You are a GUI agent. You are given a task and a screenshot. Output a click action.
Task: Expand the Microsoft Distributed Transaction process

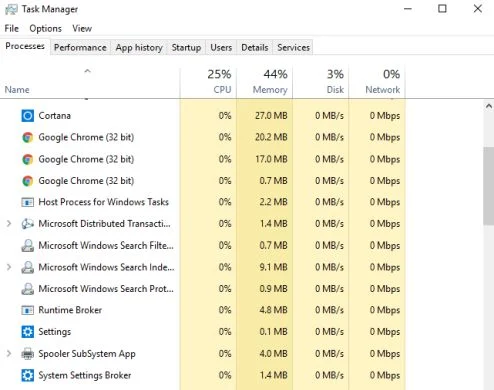(x=9, y=224)
